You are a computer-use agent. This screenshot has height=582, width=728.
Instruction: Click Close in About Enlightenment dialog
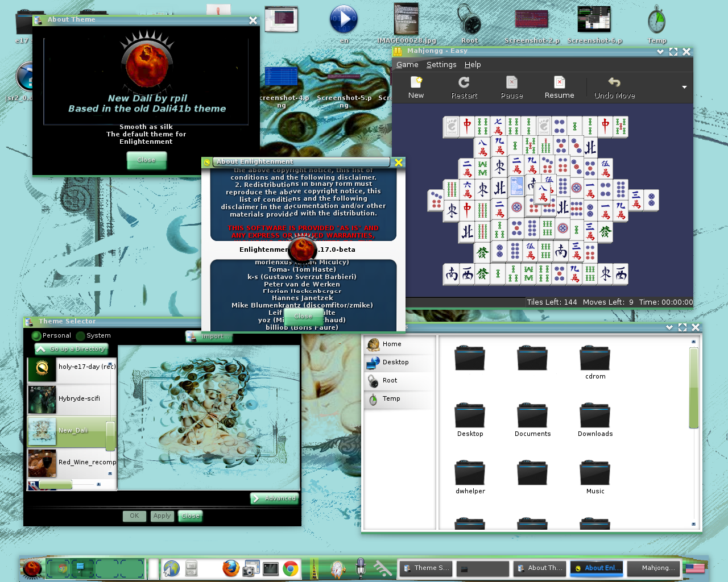tap(303, 316)
